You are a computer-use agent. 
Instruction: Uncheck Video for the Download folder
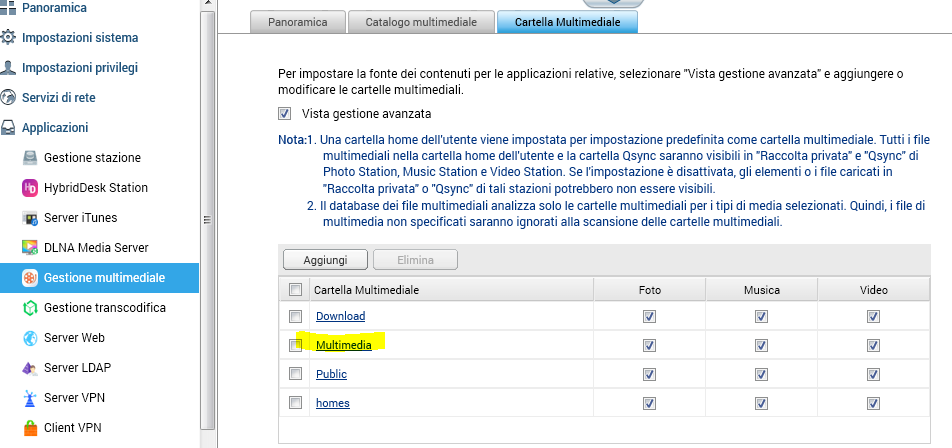coord(873,316)
